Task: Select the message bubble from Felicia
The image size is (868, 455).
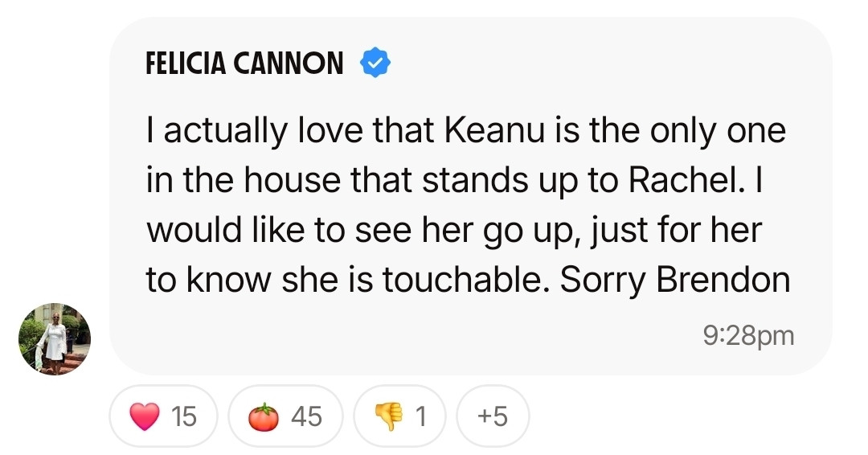Action: click(x=470, y=196)
